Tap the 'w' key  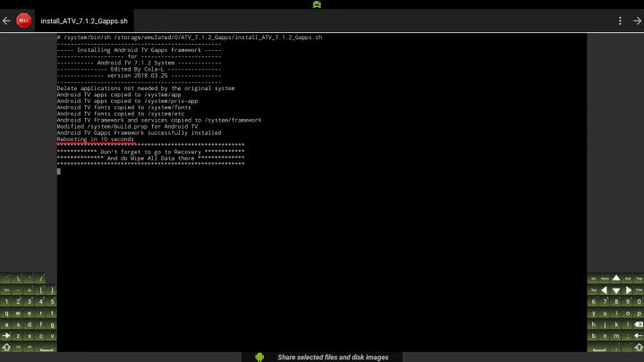point(17,313)
